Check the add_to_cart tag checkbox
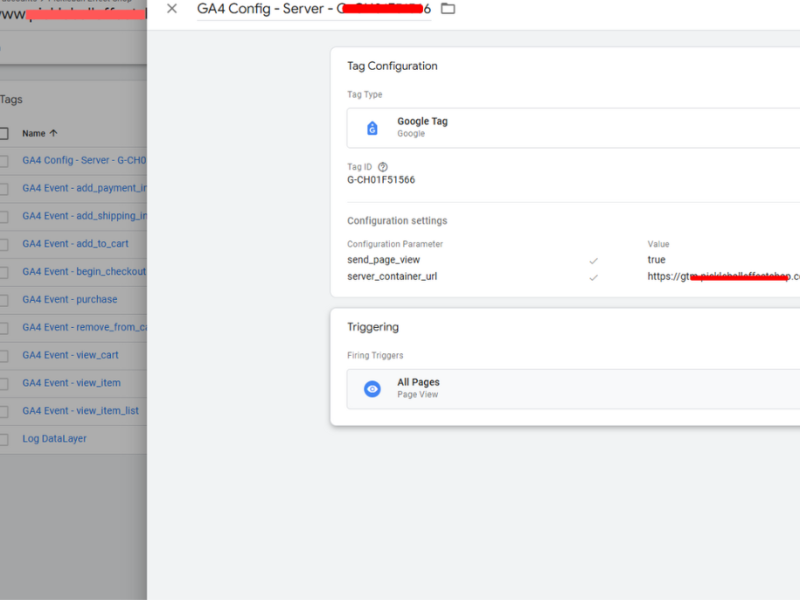The width and height of the screenshot is (800, 600). click(3, 245)
